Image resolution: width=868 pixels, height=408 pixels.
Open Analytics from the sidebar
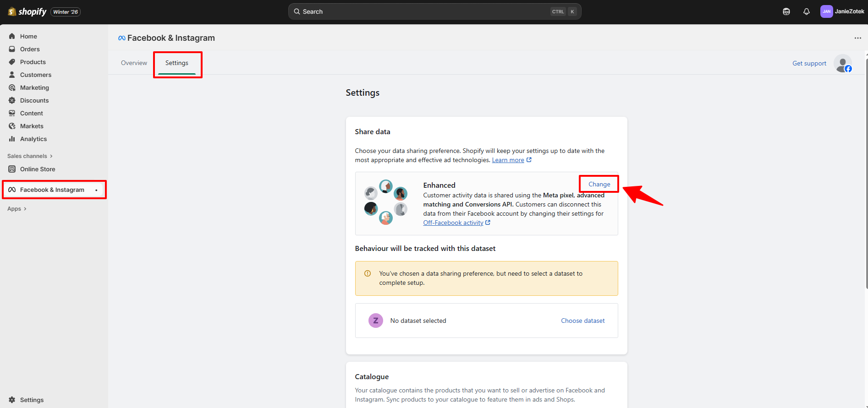coord(33,139)
